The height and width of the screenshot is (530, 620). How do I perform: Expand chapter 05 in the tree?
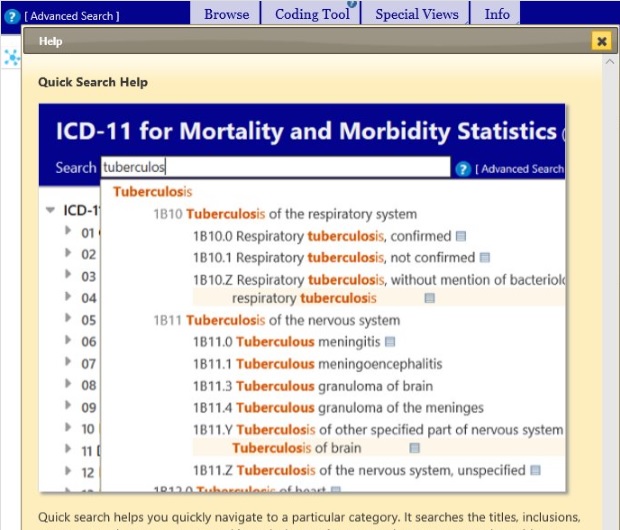[x=68, y=318]
